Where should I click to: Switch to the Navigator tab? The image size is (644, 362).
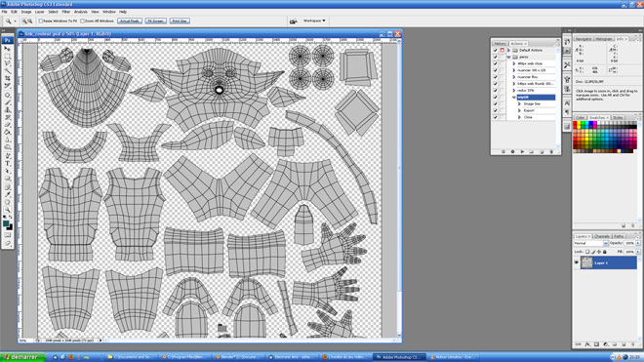coord(584,39)
